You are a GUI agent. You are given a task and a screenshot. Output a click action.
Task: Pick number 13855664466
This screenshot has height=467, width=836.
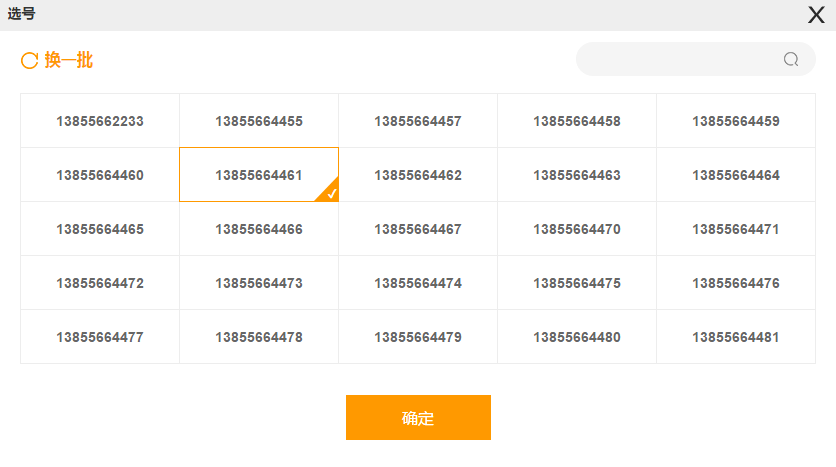coord(259,229)
